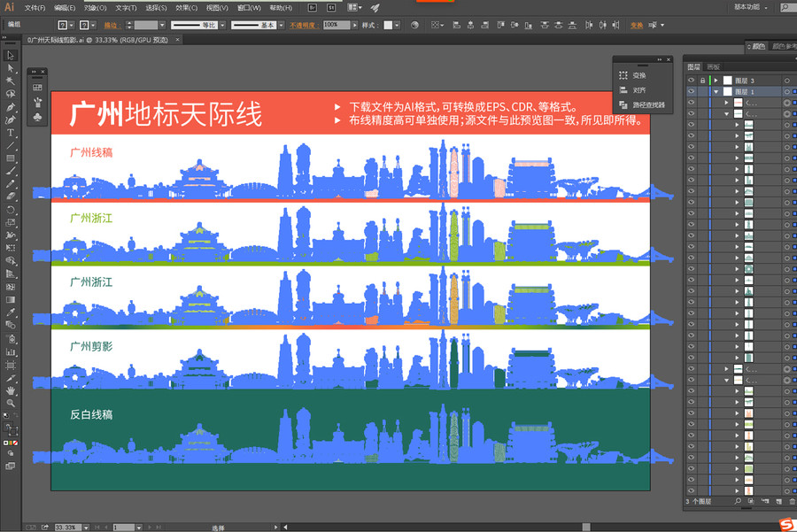Select the Hand tool
This screenshot has width=797, height=532.
pos(10,390)
